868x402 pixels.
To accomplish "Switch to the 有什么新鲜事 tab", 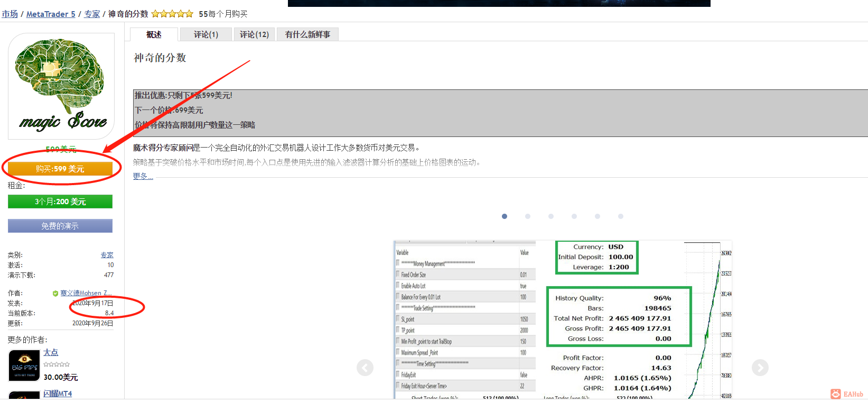I will click(x=308, y=34).
